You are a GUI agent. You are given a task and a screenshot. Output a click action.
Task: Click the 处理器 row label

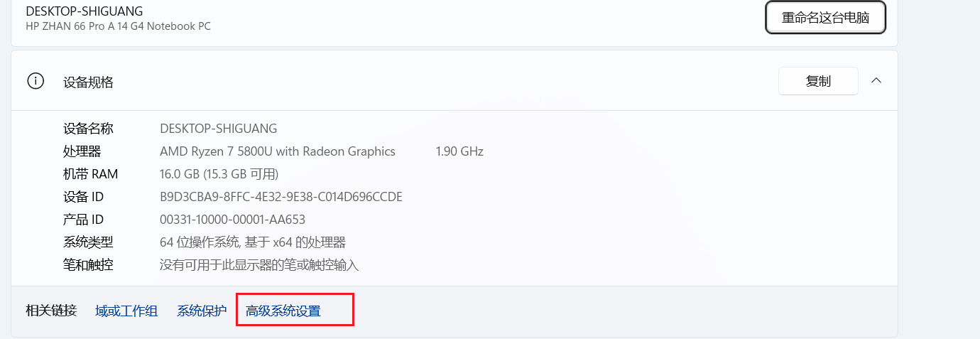point(82,151)
